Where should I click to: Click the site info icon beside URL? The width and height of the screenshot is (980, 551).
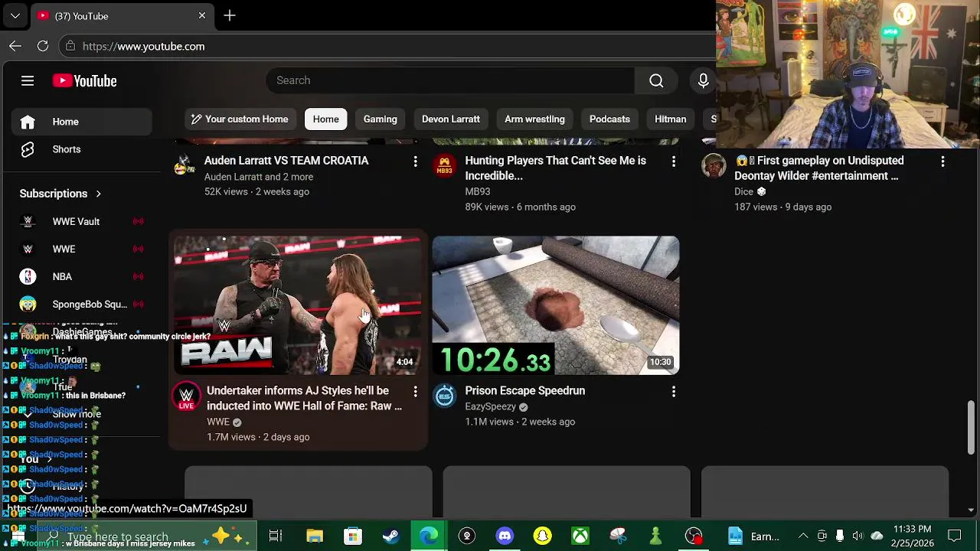point(70,46)
